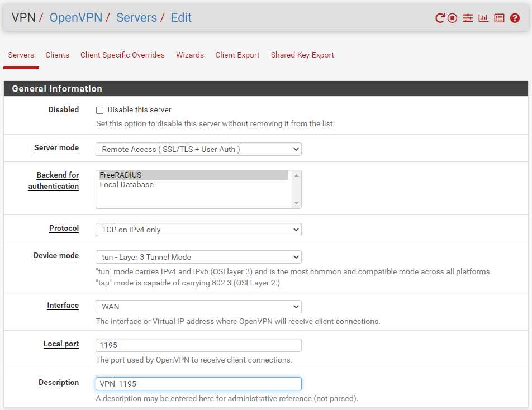Click the Server mode label
Image resolution: width=532 pixels, height=410 pixels.
[x=56, y=148]
